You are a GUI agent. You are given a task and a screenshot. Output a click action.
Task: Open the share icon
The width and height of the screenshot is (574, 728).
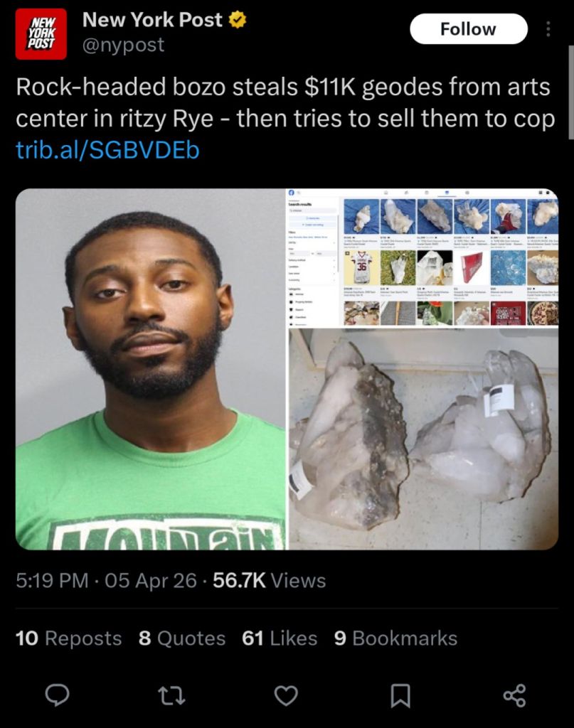tap(514, 695)
